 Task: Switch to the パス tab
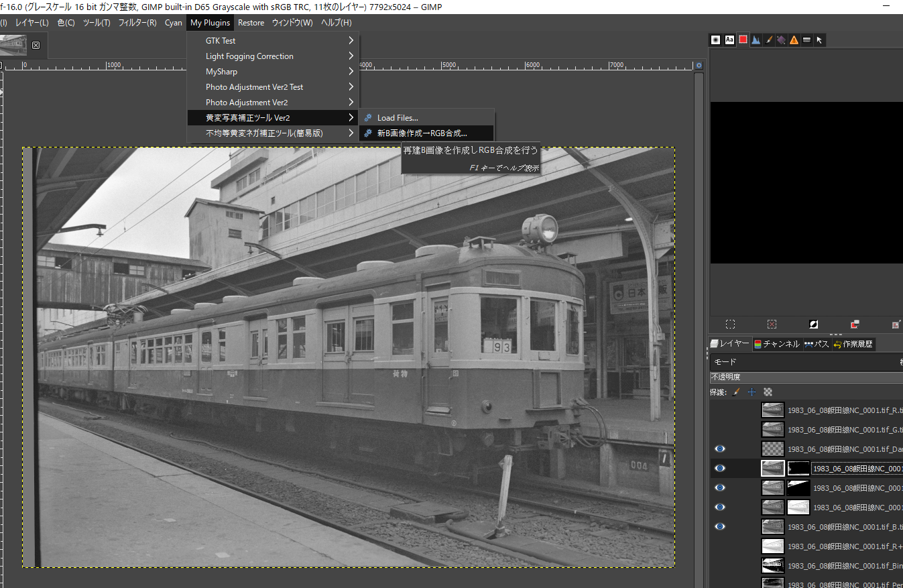pos(817,344)
